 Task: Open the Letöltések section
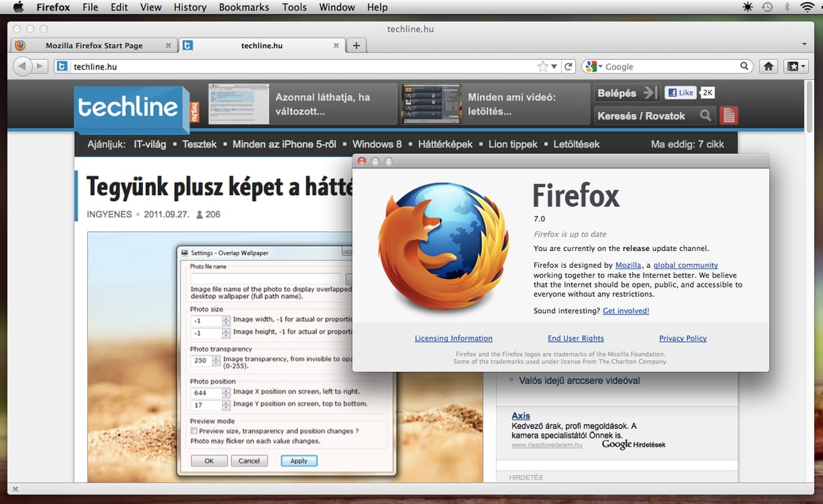pos(576,144)
